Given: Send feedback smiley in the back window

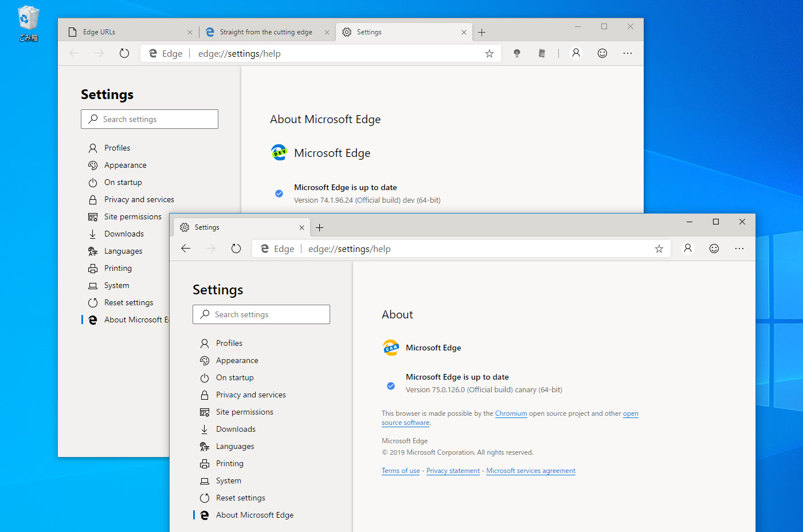Looking at the screenshot, I should [x=602, y=53].
